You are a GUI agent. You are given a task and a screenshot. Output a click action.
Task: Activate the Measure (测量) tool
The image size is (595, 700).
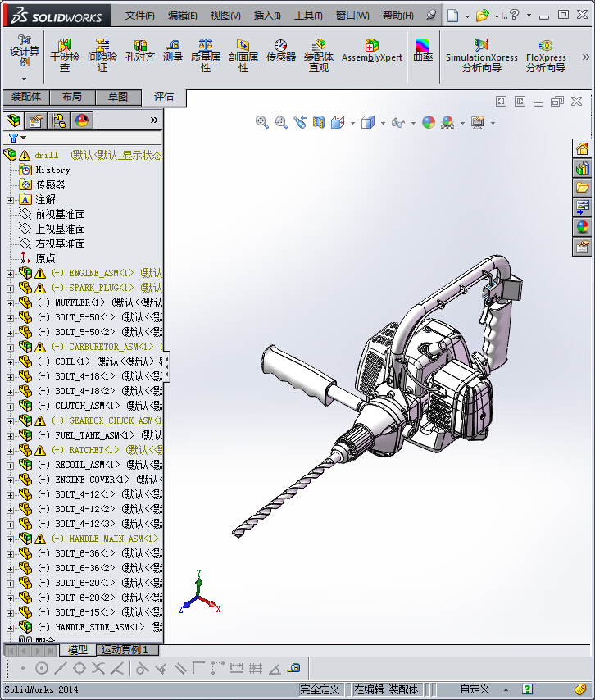point(173,51)
